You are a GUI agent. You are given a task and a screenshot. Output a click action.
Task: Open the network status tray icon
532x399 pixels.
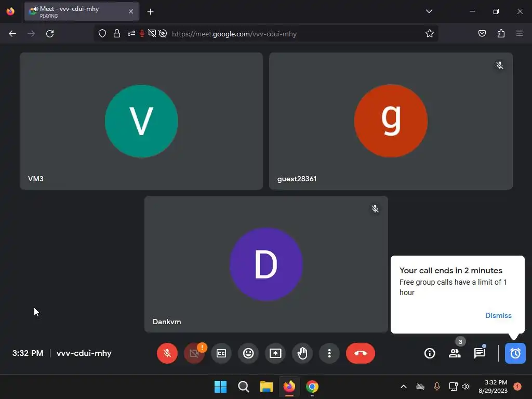453,387
